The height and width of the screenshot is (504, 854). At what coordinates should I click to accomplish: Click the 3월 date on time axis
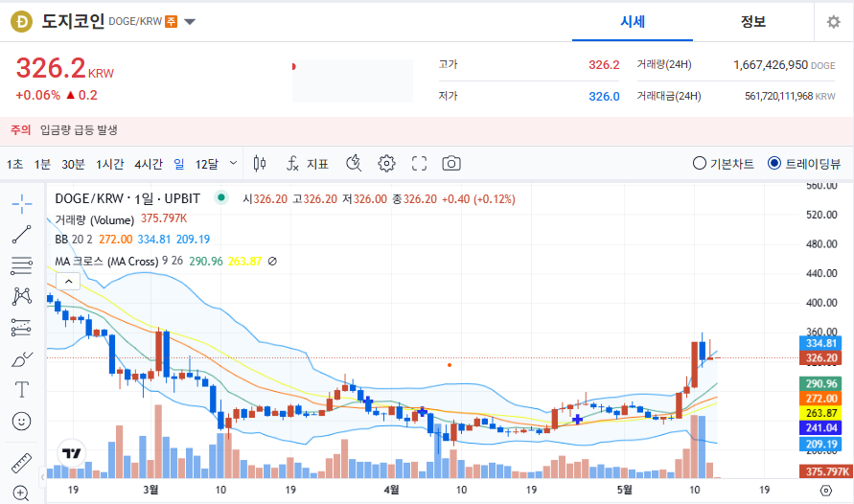pyautogui.click(x=150, y=490)
